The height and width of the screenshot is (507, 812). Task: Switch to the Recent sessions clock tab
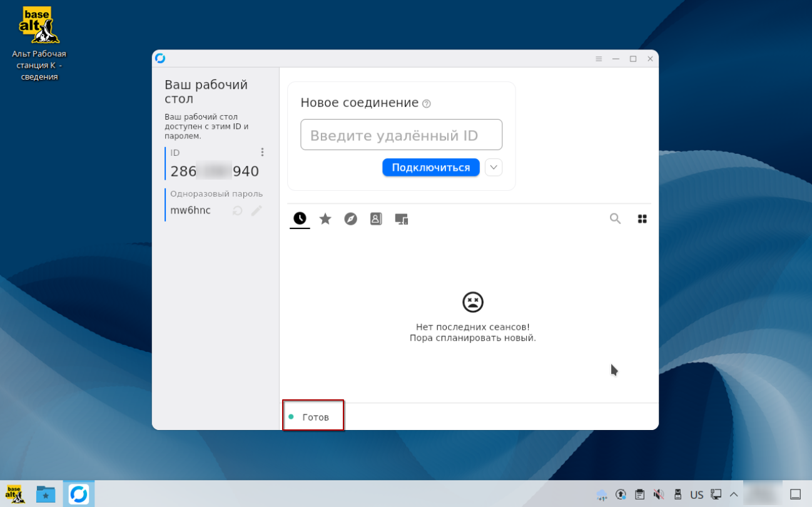tap(300, 218)
